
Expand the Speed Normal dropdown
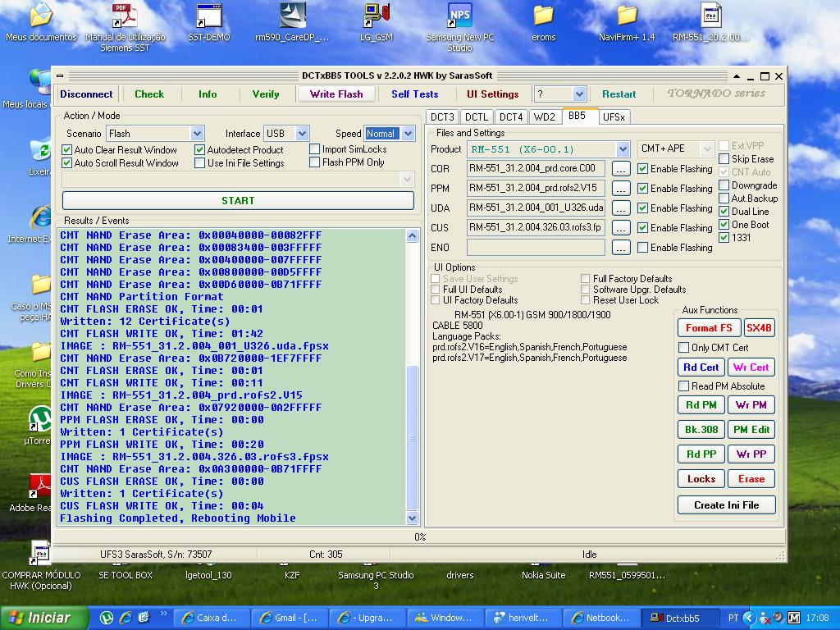(409, 134)
